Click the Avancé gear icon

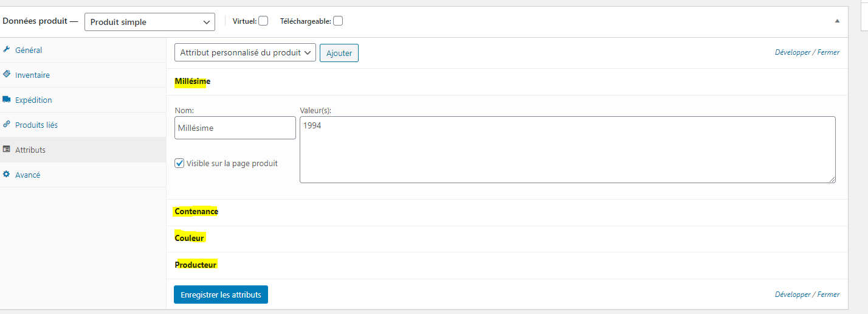pyautogui.click(x=7, y=175)
